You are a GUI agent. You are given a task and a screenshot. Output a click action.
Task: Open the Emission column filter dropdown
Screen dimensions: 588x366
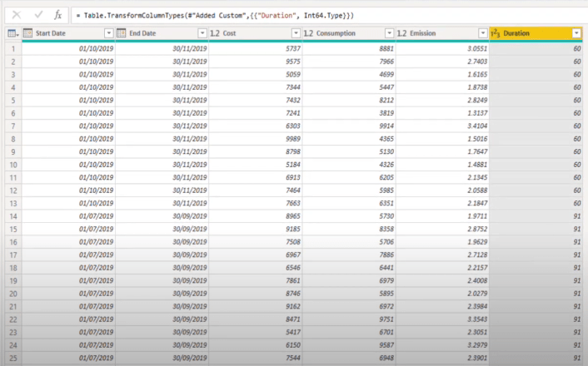(x=483, y=33)
